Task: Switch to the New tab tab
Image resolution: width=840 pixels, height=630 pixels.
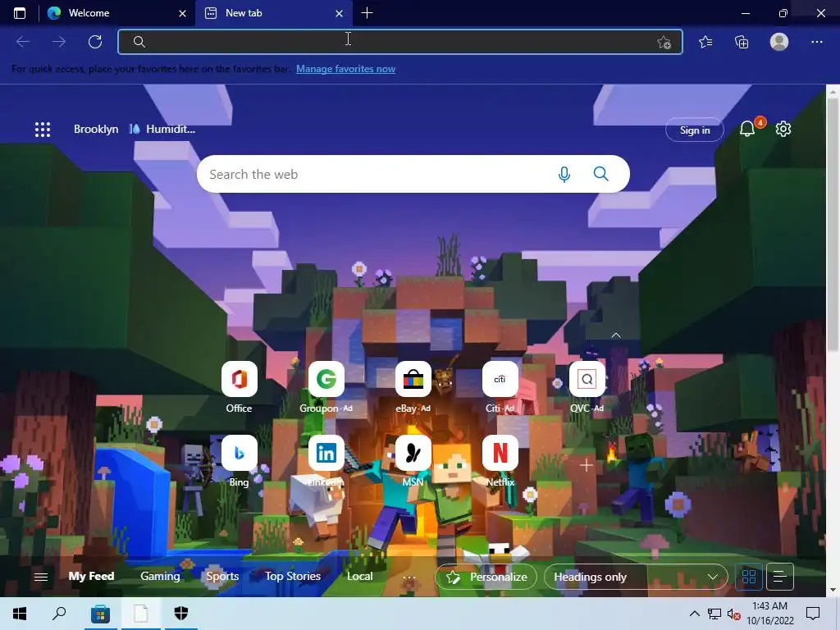Action: point(274,13)
